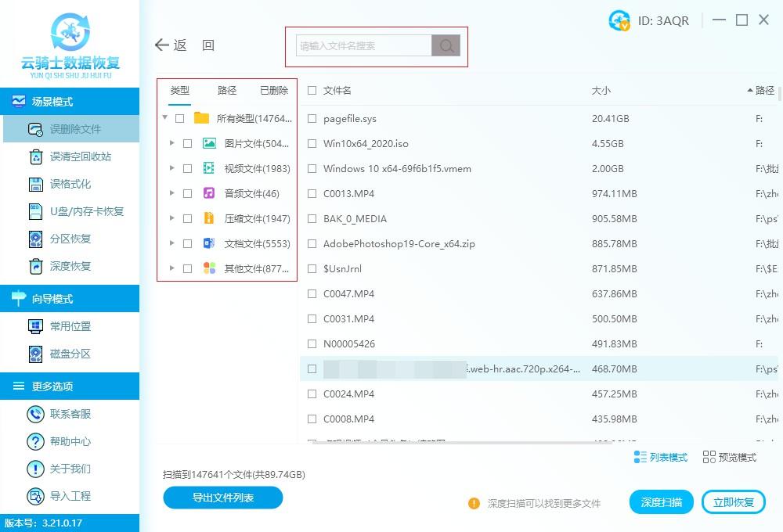Check the 图片文件 category checkbox
The width and height of the screenshot is (783, 532).
[188, 144]
